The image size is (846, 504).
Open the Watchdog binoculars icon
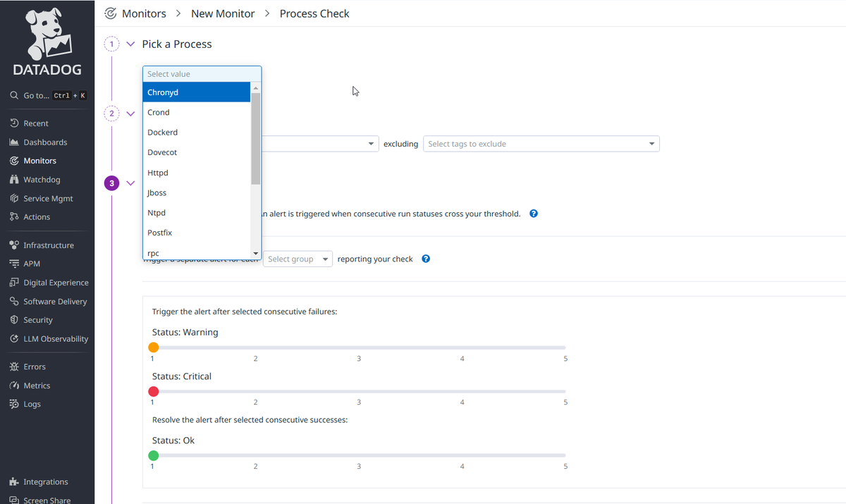point(14,180)
